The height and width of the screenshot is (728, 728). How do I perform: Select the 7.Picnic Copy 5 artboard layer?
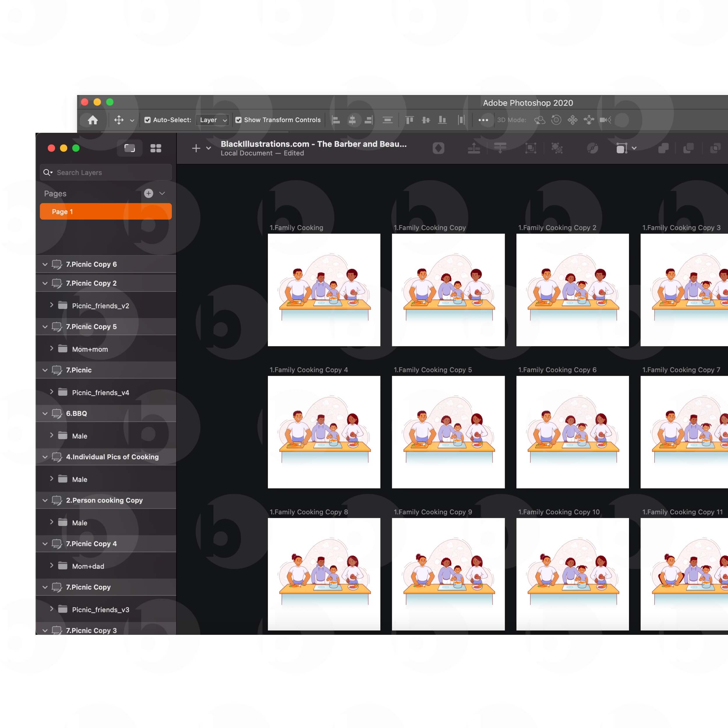(x=91, y=327)
